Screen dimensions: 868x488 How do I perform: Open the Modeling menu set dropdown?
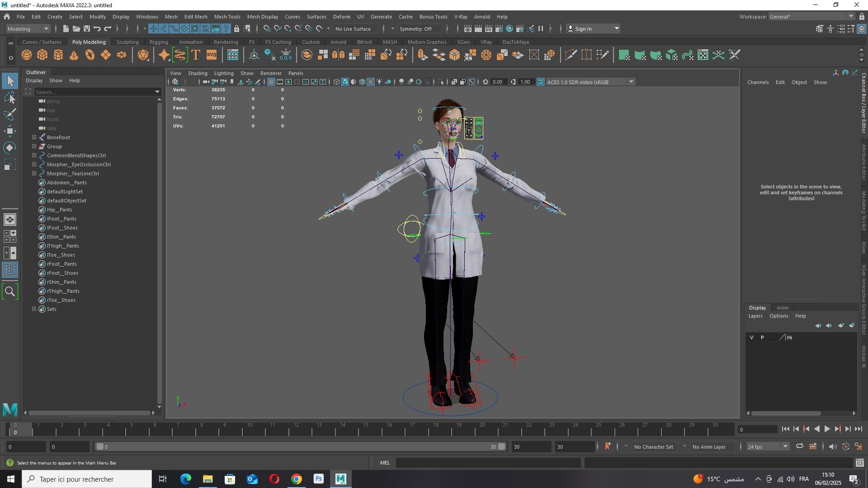tap(28, 29)
